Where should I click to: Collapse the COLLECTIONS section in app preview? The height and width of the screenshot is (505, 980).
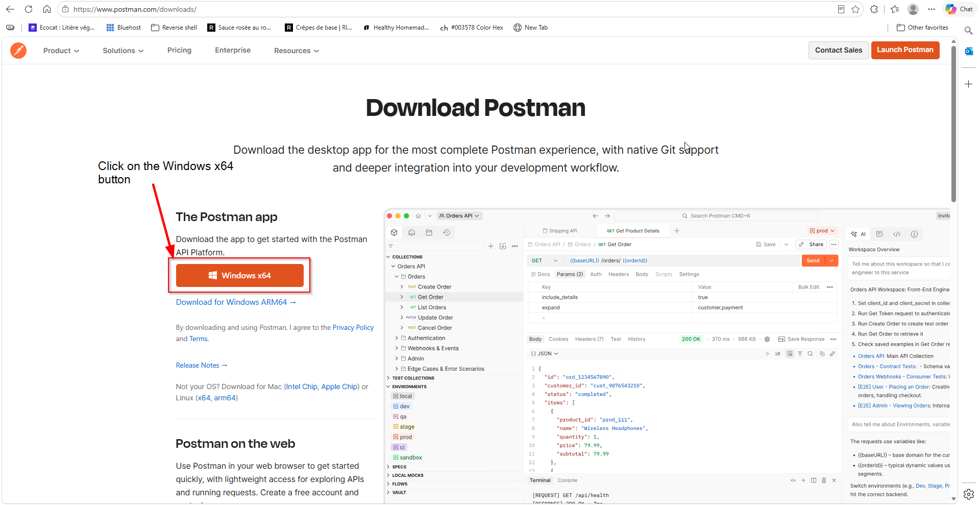tap(388, 257)
